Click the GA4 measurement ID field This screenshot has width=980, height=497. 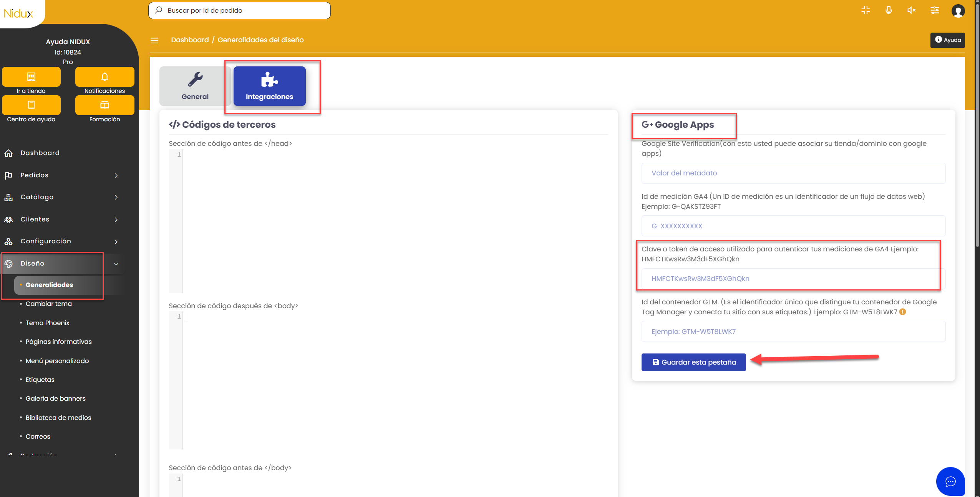click(x=793, y=226)
